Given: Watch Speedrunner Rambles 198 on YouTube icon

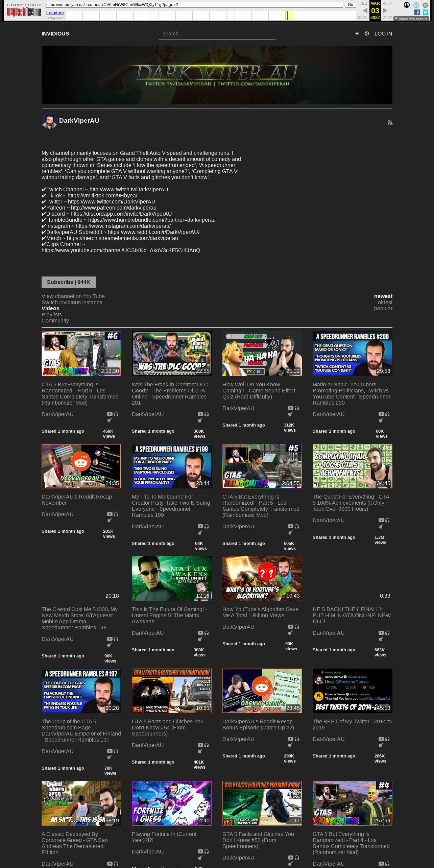Looking at the screenshot, I should 110,639.
